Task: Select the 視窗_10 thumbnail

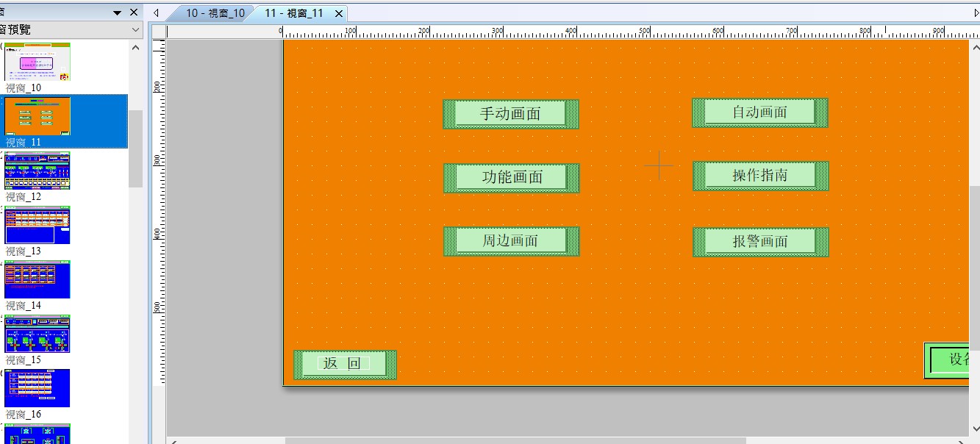Action: 37,62
